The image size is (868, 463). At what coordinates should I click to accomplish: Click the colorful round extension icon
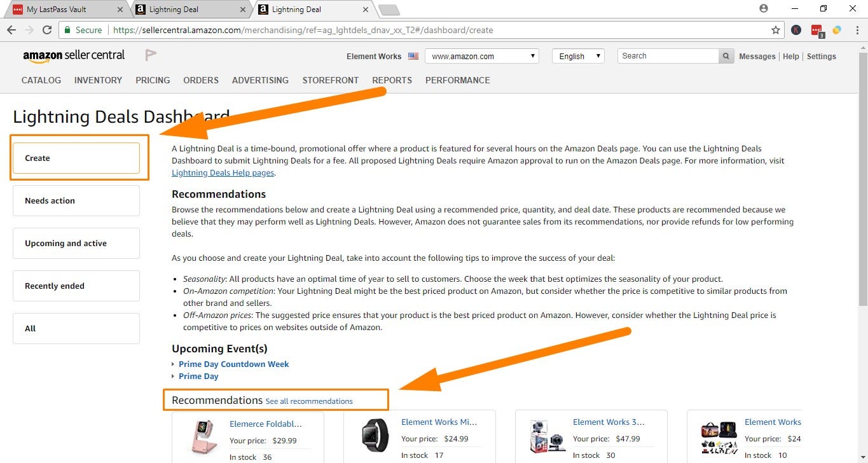[837, 30]
